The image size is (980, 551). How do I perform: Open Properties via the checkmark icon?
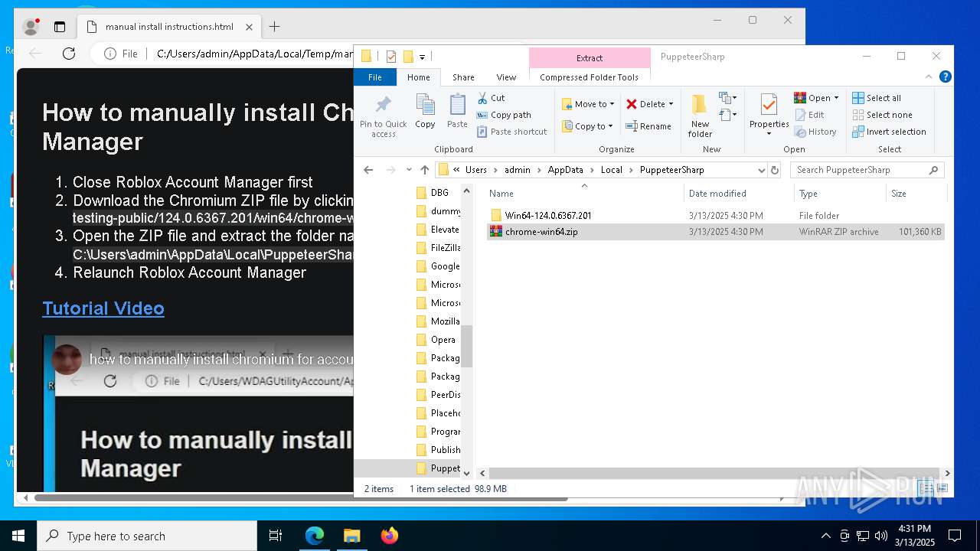pyautogui.click(x=769, y=104)
